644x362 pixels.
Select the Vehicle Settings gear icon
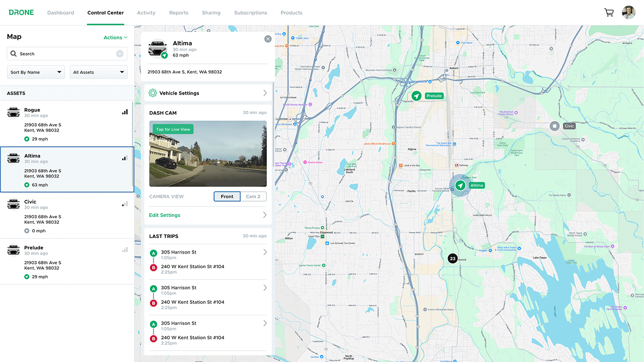pyautogui.click(x=153, y=93)
